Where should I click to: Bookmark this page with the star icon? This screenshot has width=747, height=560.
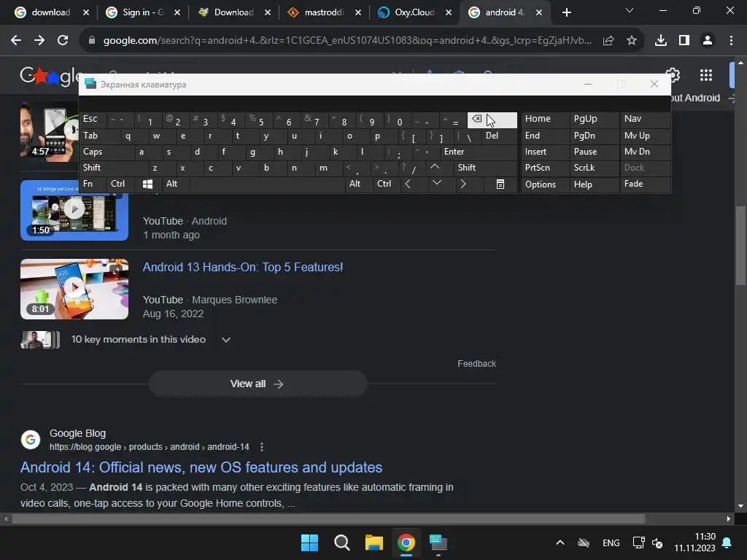point(632,41)
